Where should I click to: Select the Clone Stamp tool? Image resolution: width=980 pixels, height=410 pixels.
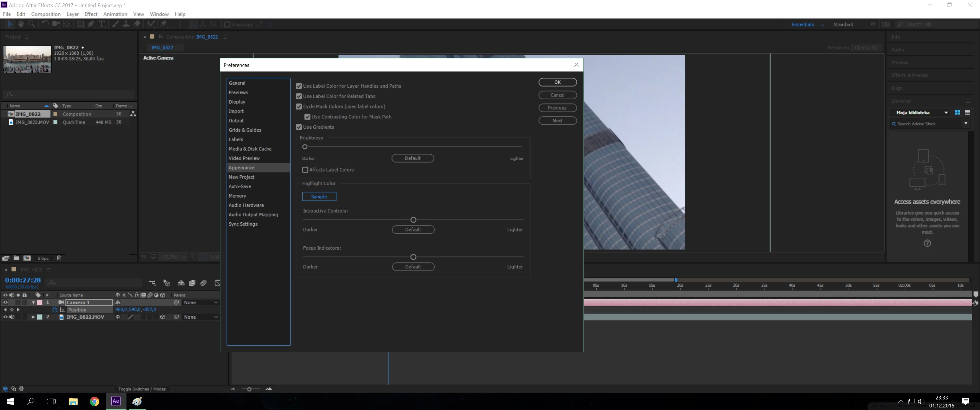point(126,24)
